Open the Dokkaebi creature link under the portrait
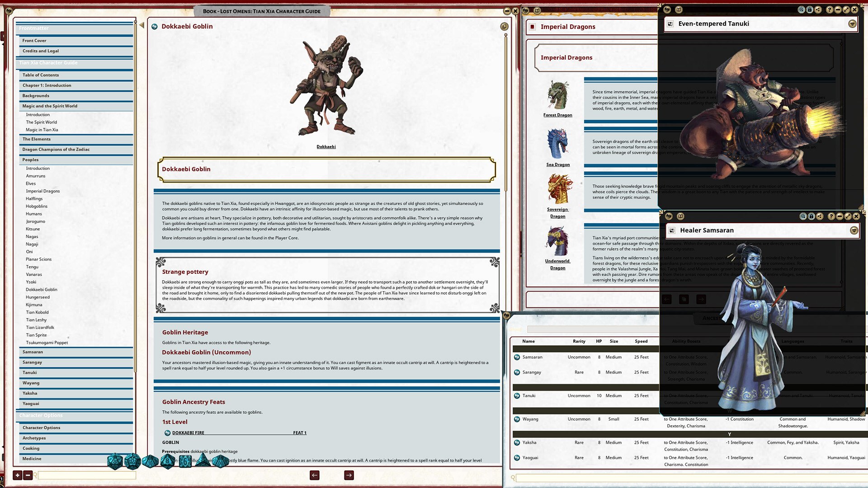 pyautogui.click(x=326, y=146)
